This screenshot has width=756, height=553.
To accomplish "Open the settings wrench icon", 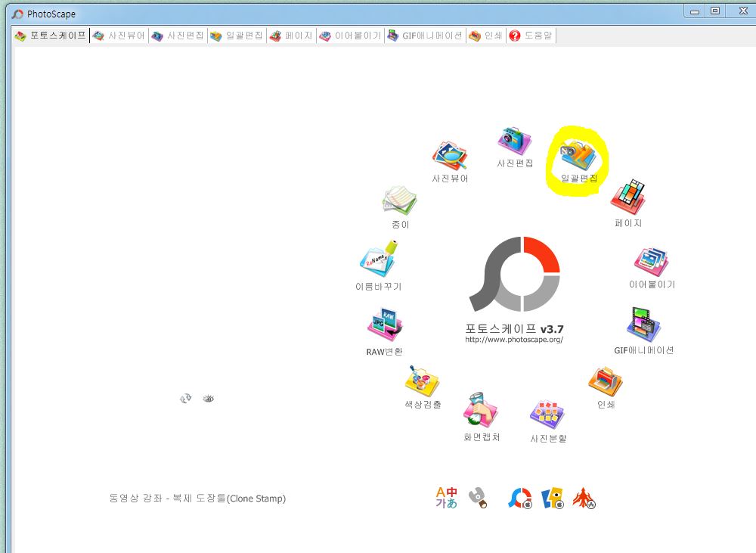I will pyautogui.click(x=478, y=498).
